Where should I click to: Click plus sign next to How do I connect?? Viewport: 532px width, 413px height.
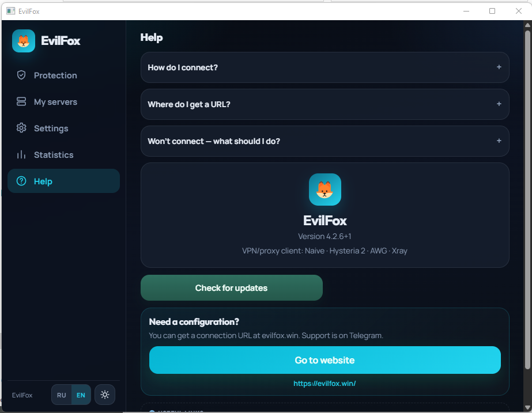click(x=499, y=67)
